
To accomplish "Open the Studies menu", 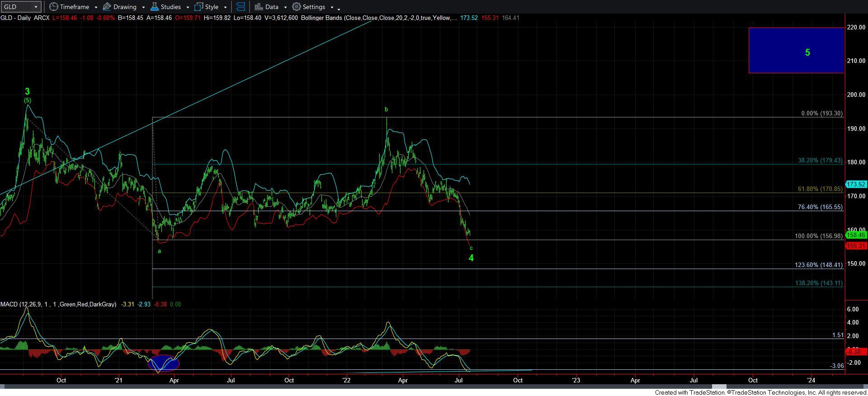I will coord(170,7).
